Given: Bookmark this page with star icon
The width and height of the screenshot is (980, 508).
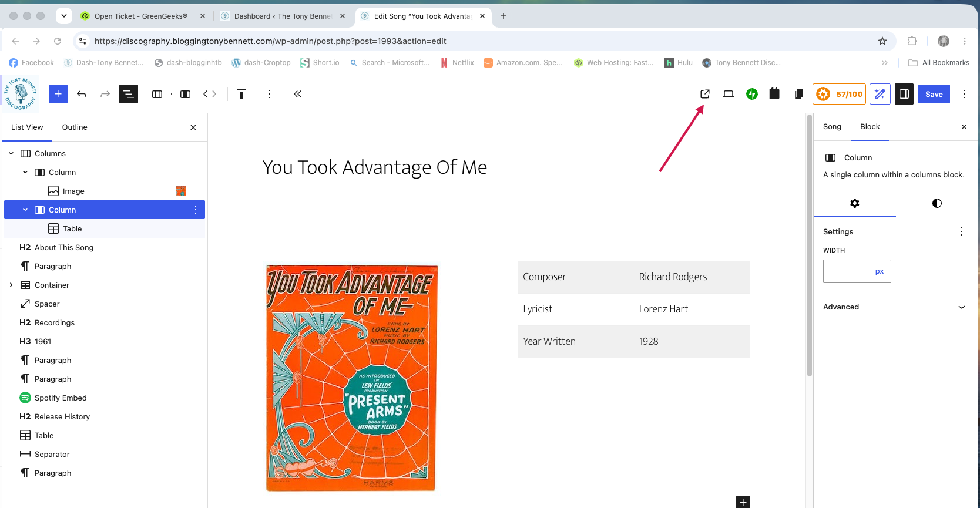Looking at the screenshot, I should 882,41.
